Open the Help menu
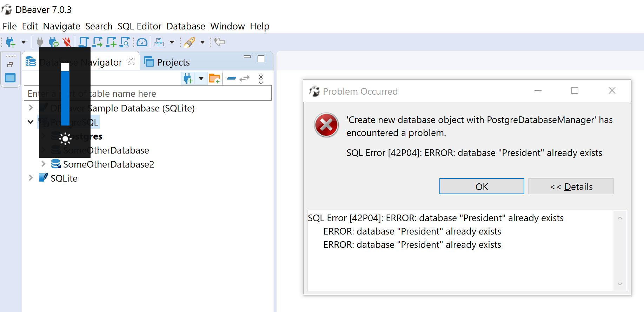 pyautogui.click(x=260, y=26)
